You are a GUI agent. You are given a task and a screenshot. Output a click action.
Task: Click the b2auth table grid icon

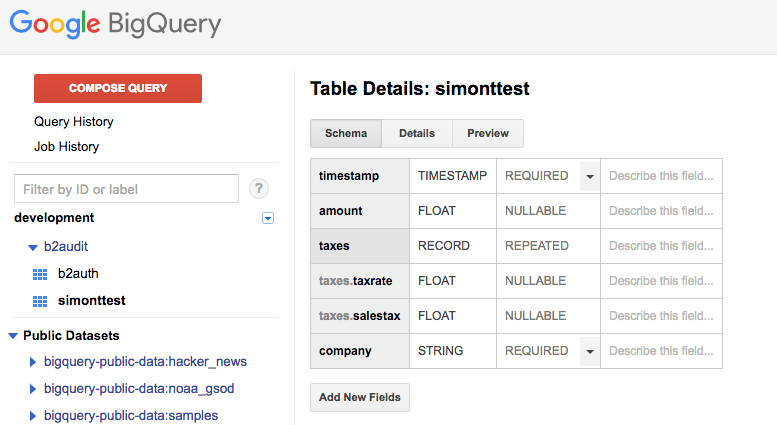coord(40,273)
